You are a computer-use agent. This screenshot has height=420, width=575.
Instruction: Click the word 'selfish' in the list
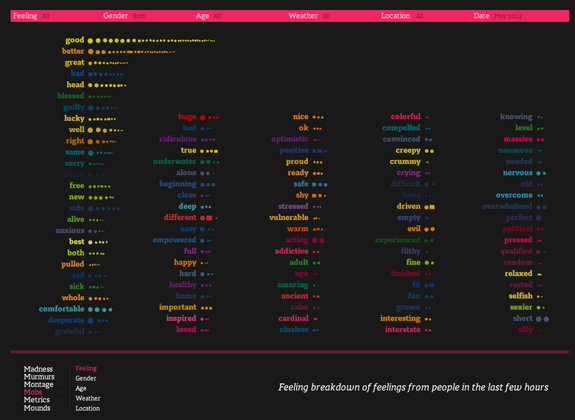[521, 296]
